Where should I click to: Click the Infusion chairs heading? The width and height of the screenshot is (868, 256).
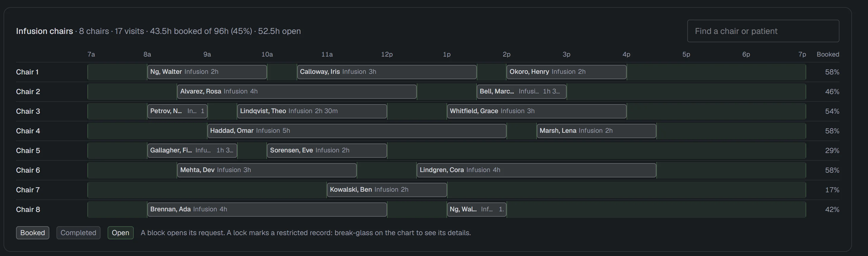tap(45, 31)
